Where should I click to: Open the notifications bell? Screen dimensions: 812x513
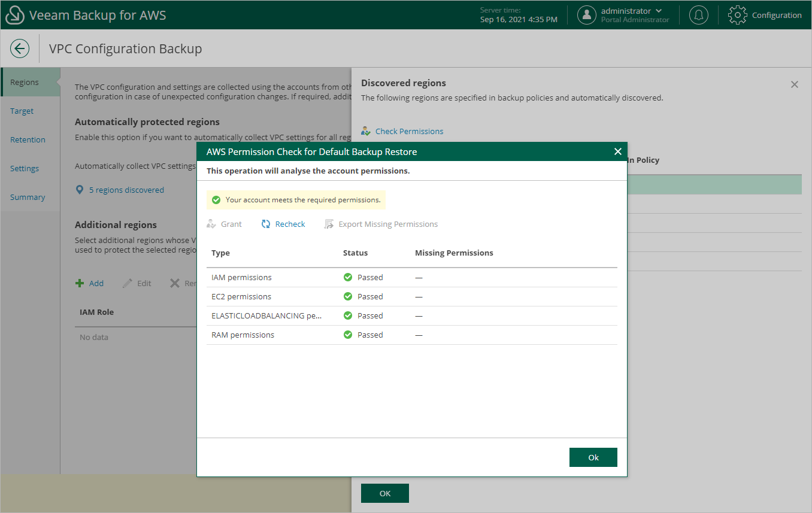pos(698,15)
